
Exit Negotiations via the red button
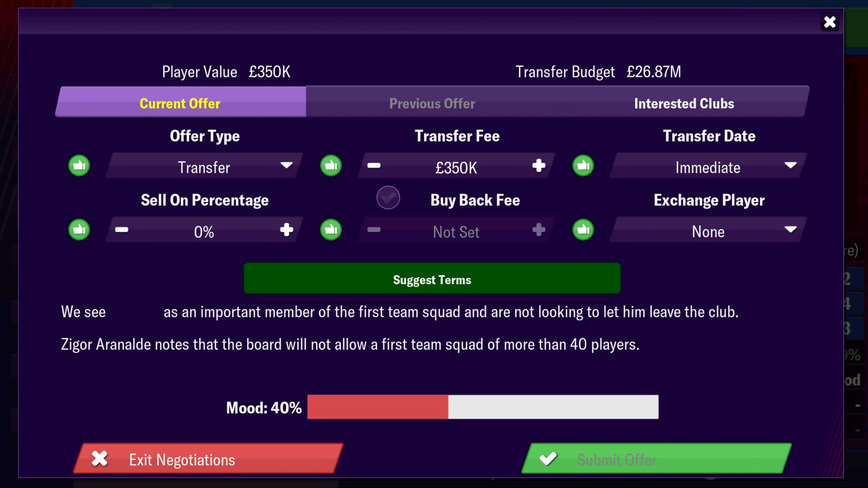209,459
